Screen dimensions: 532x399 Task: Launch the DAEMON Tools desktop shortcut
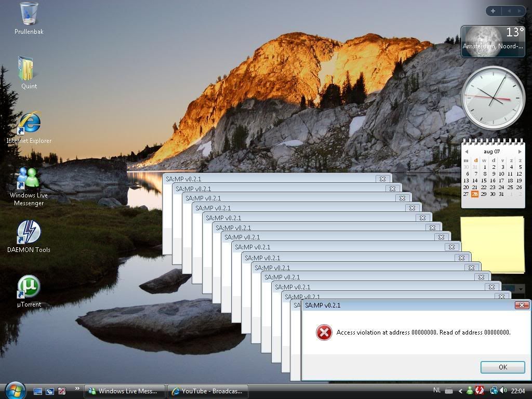[29, 233]
